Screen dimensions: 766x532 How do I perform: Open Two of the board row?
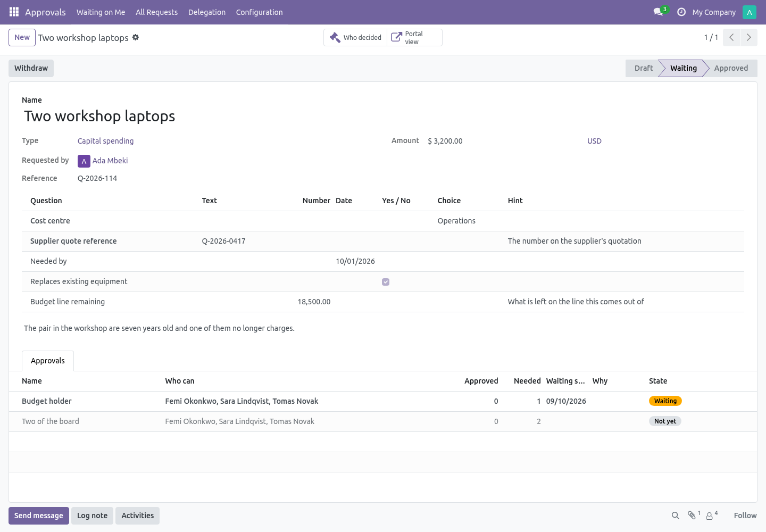coord(383,421)
